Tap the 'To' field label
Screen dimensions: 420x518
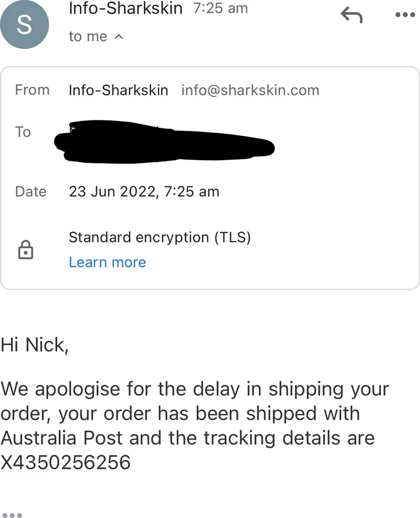(x=23, y=132)
